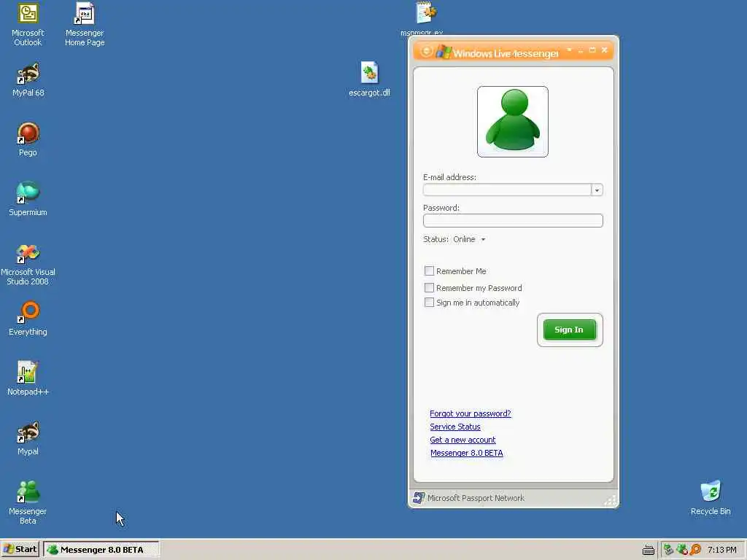Open the Start menu
Screen dimensions: 747x560
20,550
